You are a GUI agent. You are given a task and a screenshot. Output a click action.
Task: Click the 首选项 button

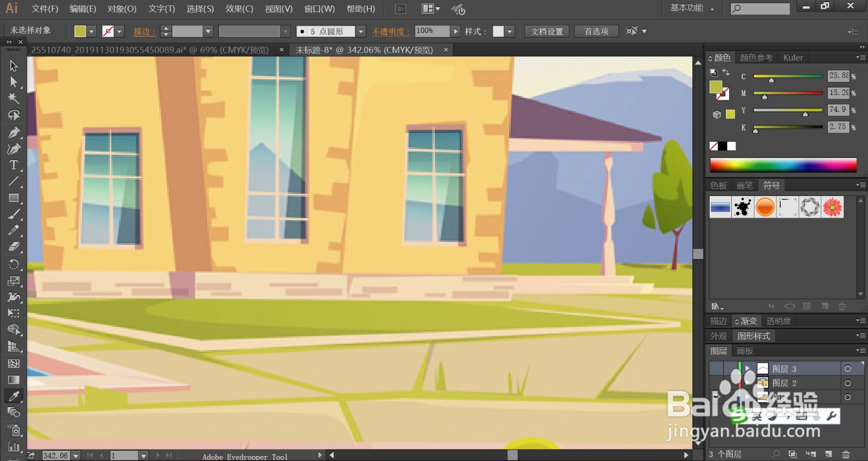(596, 31)
